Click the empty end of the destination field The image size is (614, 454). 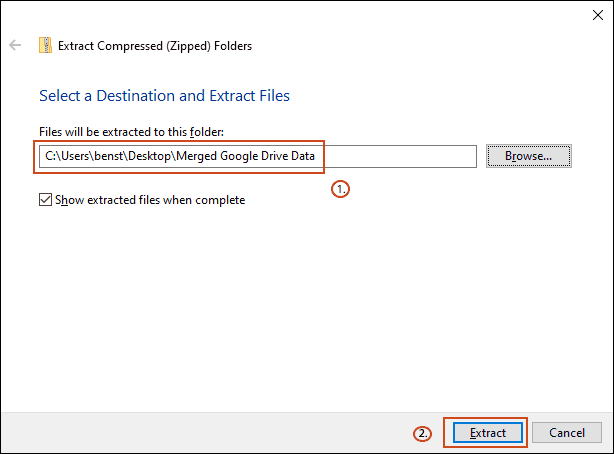pos(400,157)
